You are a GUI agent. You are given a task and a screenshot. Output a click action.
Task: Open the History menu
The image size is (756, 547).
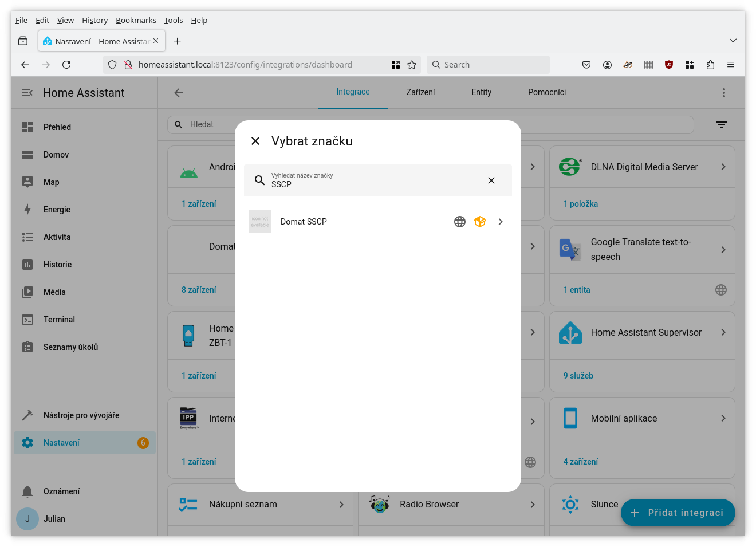94,20
